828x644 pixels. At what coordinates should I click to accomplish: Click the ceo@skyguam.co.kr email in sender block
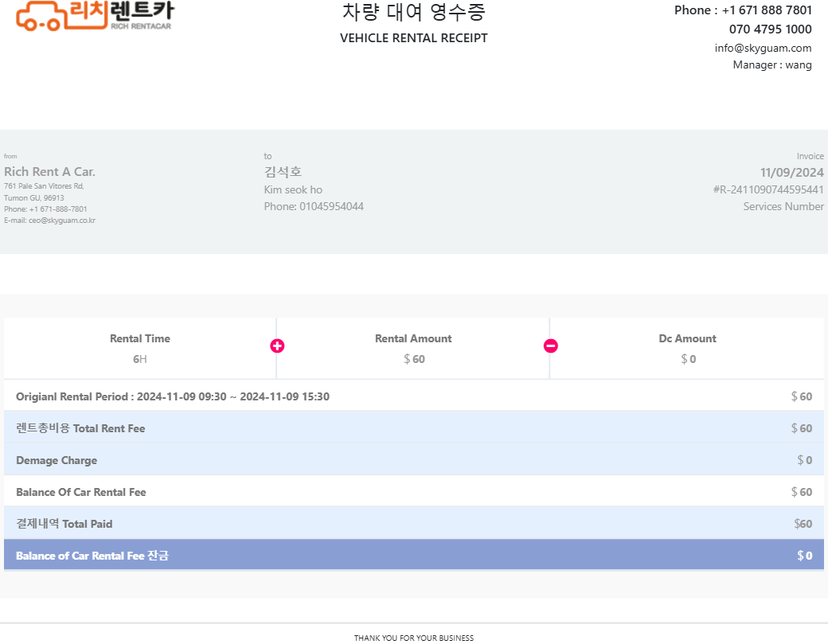62,221
